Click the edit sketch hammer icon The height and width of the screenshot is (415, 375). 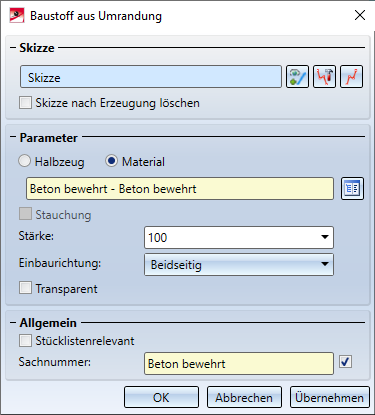click(x=324, y=77)
